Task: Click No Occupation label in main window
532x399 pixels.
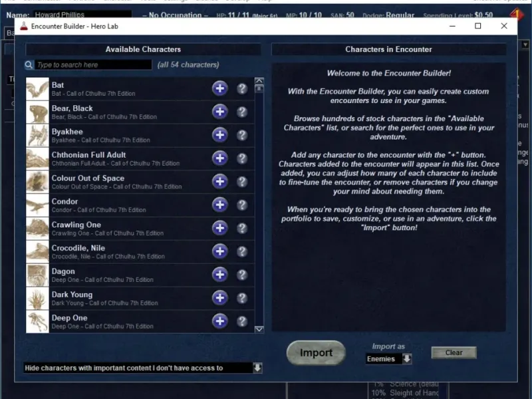Action: pos(175,15)
